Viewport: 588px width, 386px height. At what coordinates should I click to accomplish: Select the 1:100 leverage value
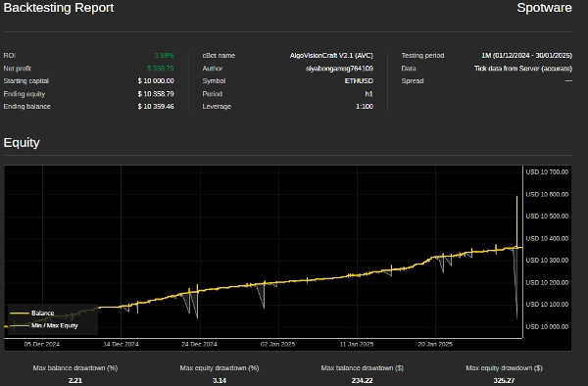pos(365,107)
